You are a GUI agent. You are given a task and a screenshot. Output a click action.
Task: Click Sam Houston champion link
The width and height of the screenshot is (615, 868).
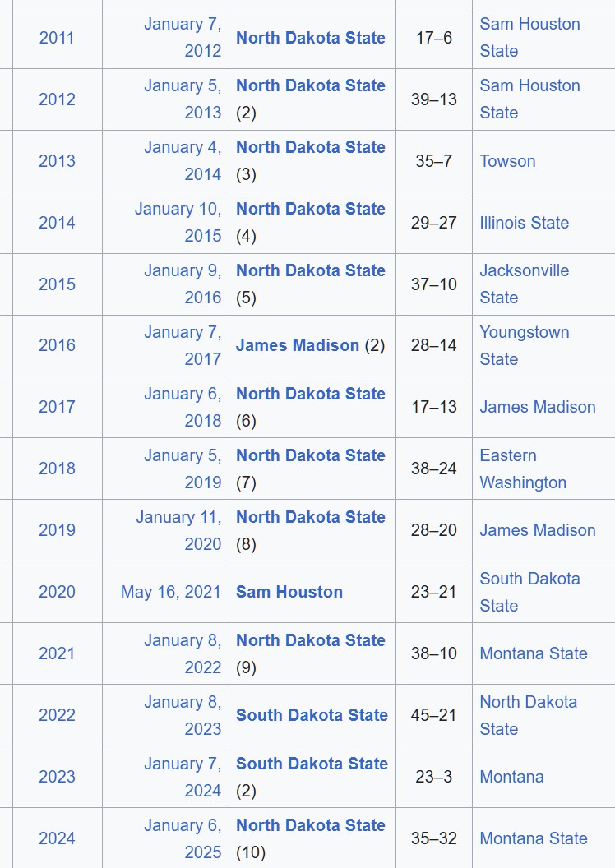(x=289, y=592)
